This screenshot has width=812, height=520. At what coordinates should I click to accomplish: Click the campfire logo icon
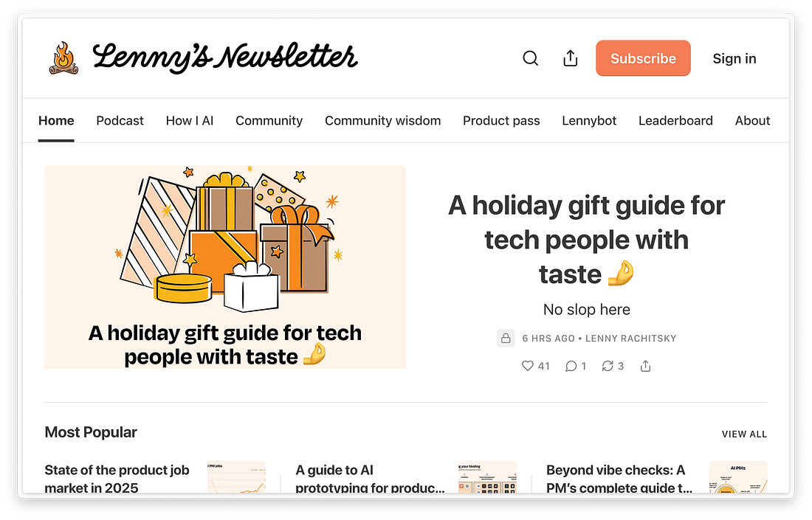tap(63, 58)
